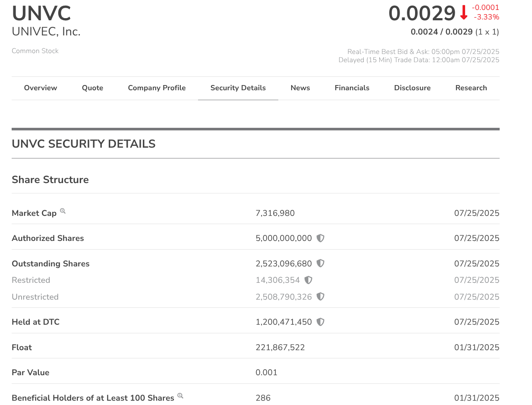Click the Float date 01/31/2025
Image resolution: width=532 pixels, height=405 pixels.
[x=477, y=348]
